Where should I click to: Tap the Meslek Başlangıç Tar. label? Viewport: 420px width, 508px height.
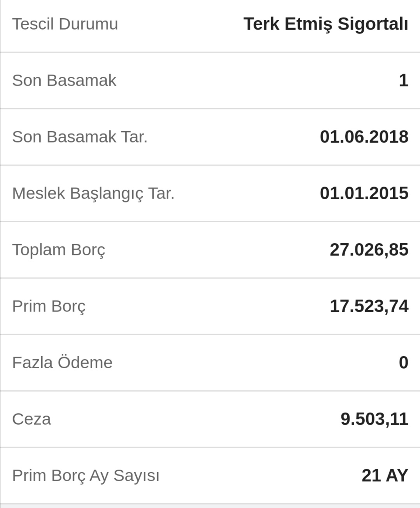coord(93,193)
